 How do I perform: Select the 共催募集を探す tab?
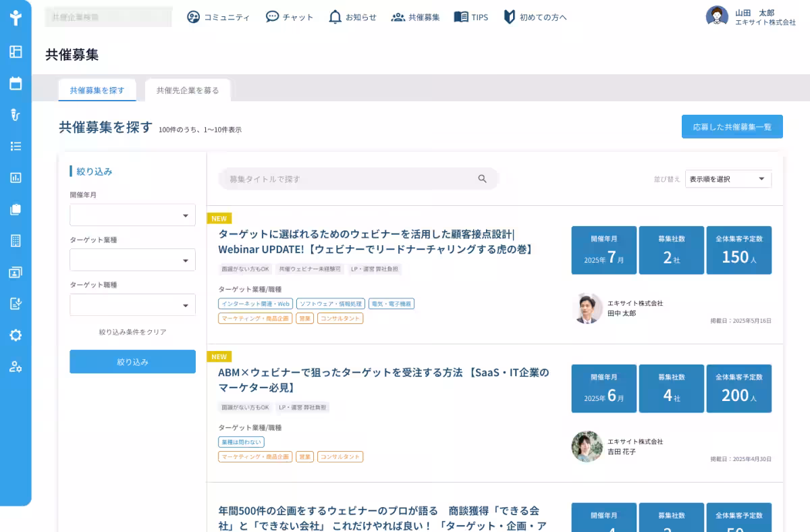click(x=97, y=90)
